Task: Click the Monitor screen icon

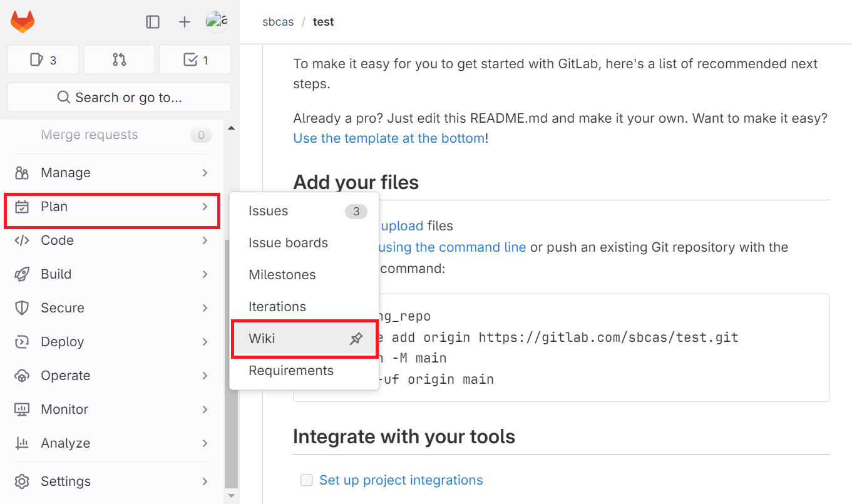Action: [22, 409]
